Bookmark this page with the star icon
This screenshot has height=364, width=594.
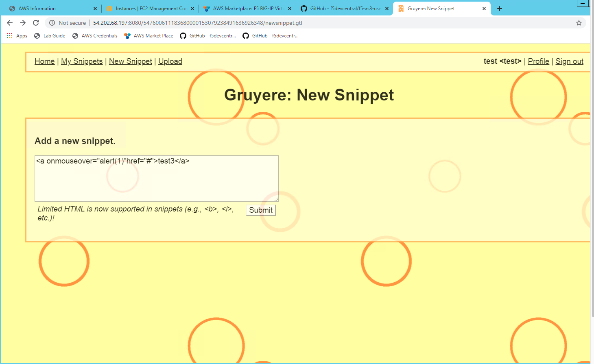click(x=579, y=23)
